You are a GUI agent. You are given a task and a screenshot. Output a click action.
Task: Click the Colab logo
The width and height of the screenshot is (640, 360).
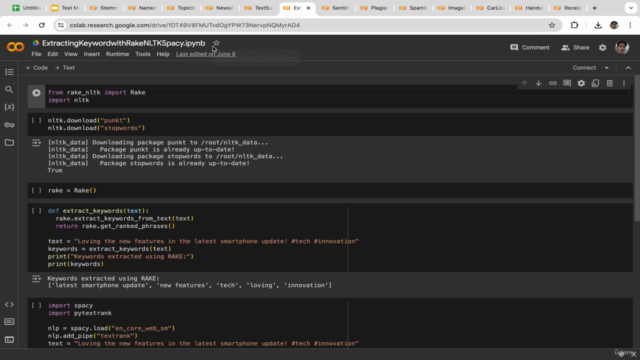(16, 47)
